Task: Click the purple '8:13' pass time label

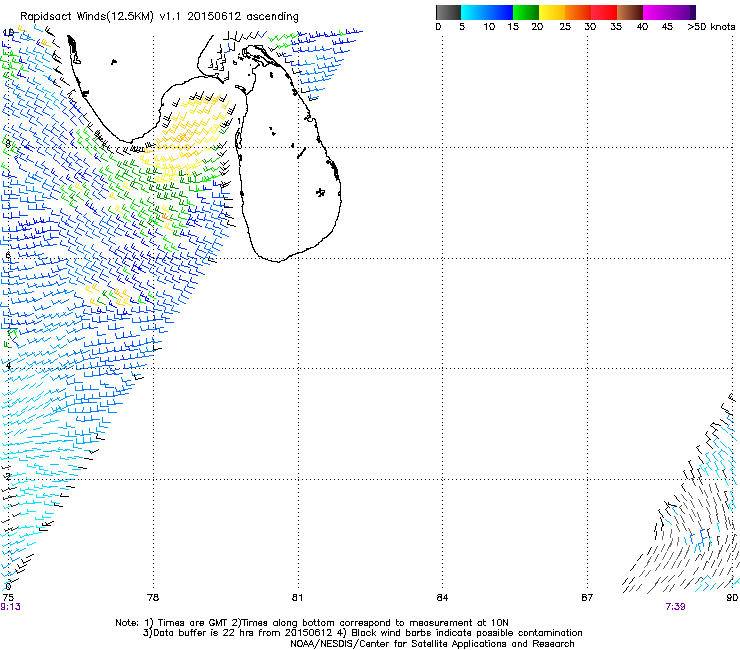Action: (10, 607)
